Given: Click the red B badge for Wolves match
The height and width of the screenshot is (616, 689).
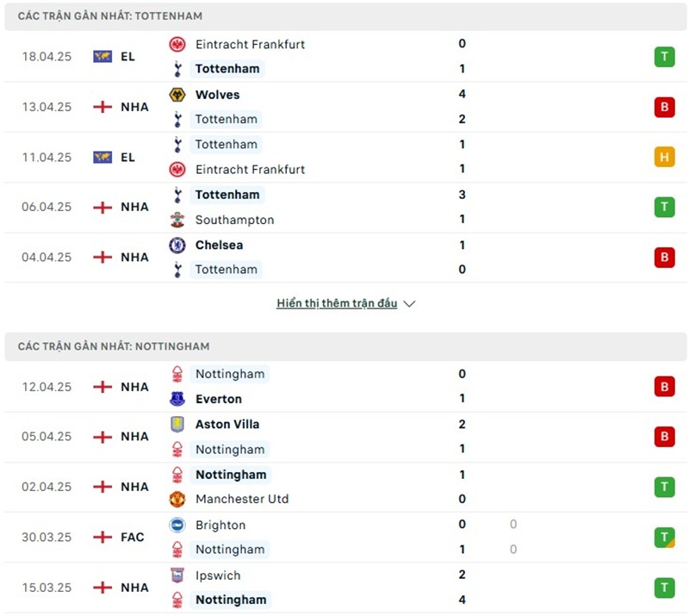Looking at the screenshot, I should click(664, 107).
